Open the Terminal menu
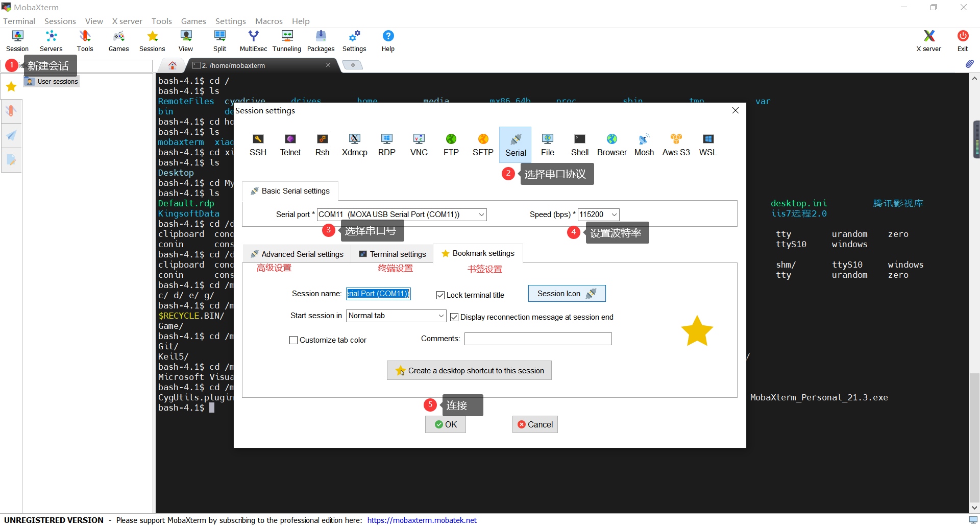Viewport: 980px width, 526px height. pyautogui.click(x=19, y=21)
